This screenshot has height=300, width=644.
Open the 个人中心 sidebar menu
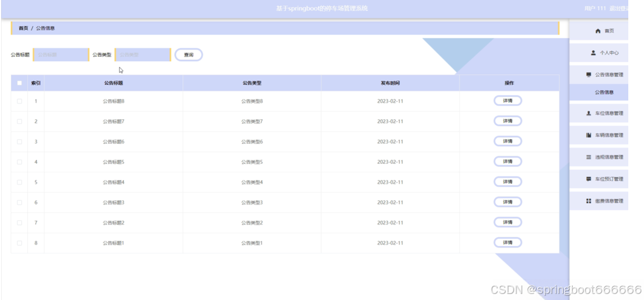(x=599, y=53)
